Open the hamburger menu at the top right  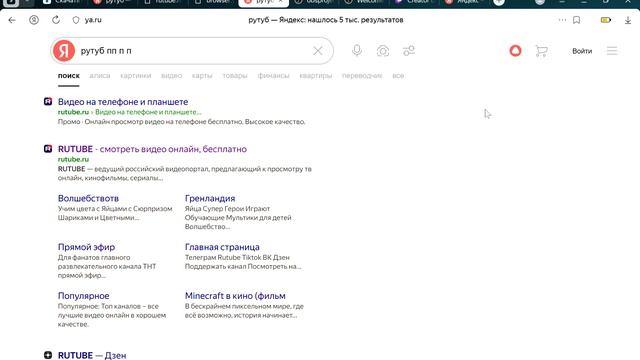tap(612, 51)
